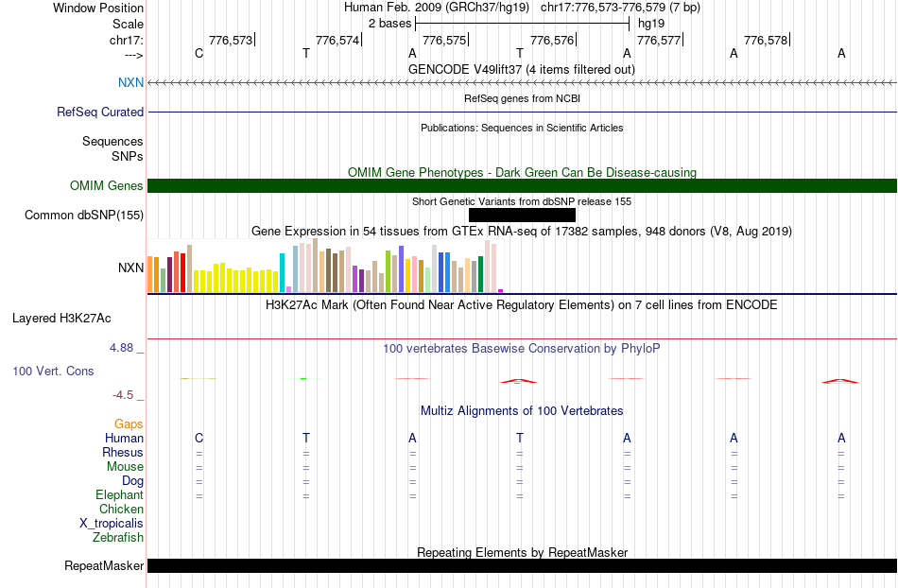Click the Zebrafish species row label
This screenshot has width=898, height=588.
(118, 537)
